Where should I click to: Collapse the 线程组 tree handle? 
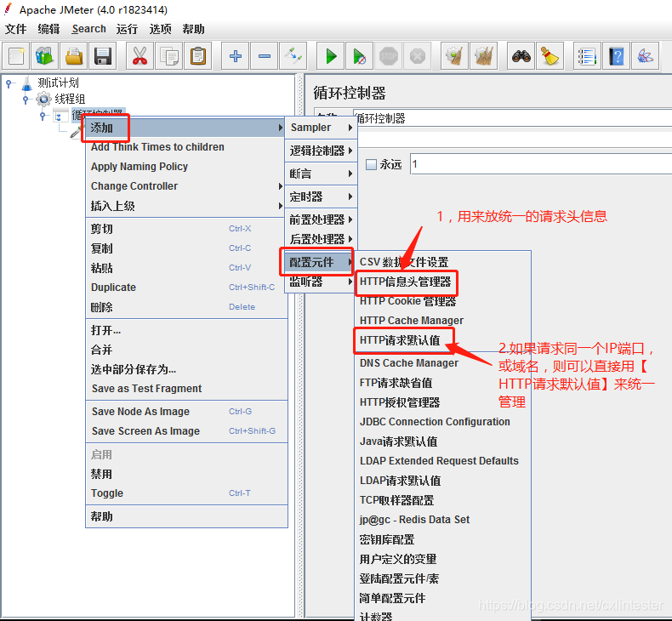click(x=26, y=100)
